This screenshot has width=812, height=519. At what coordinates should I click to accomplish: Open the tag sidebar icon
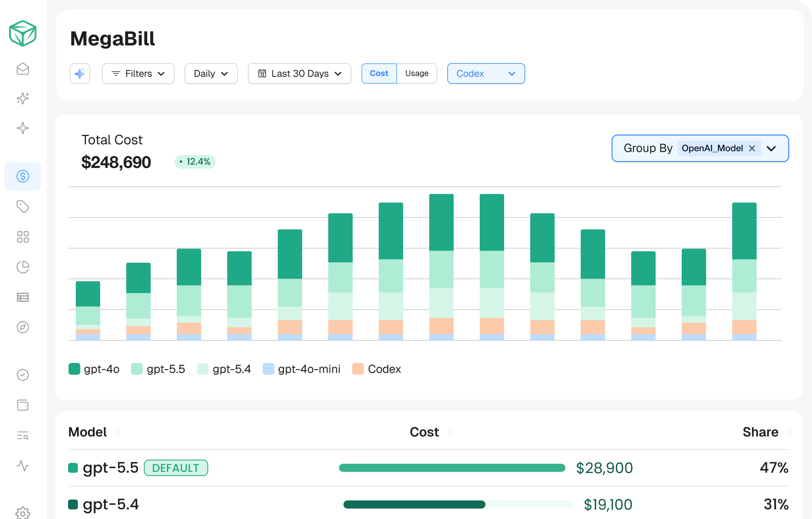23,207
